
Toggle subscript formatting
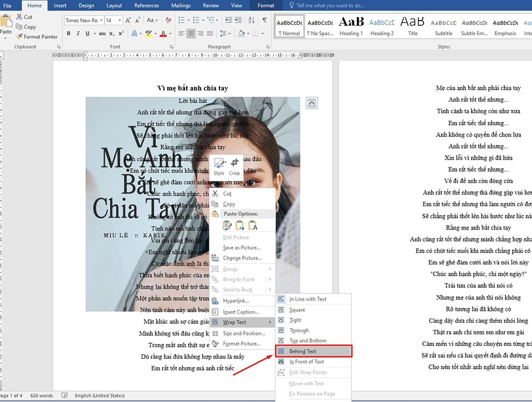(111, 33)
